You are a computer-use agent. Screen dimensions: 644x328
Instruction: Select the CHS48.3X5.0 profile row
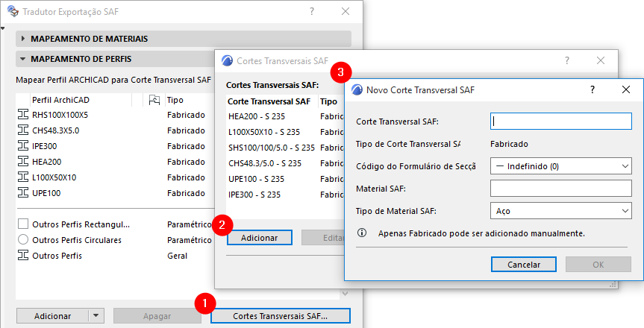pyautogui.click(x=115, y=130)
